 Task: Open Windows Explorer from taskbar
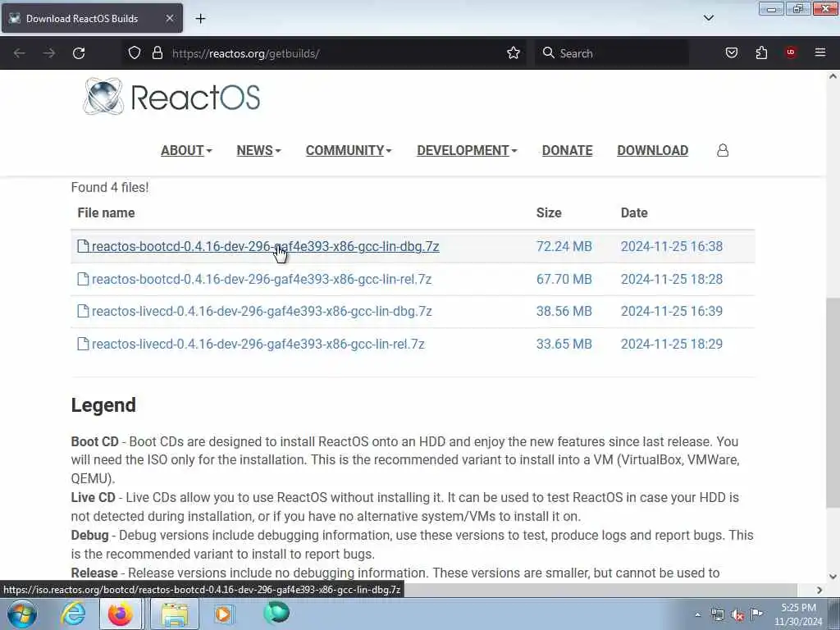click(175, 614)
